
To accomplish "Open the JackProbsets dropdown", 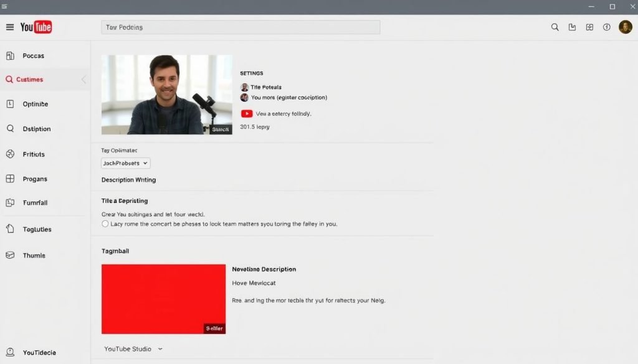I will point(125,163).
